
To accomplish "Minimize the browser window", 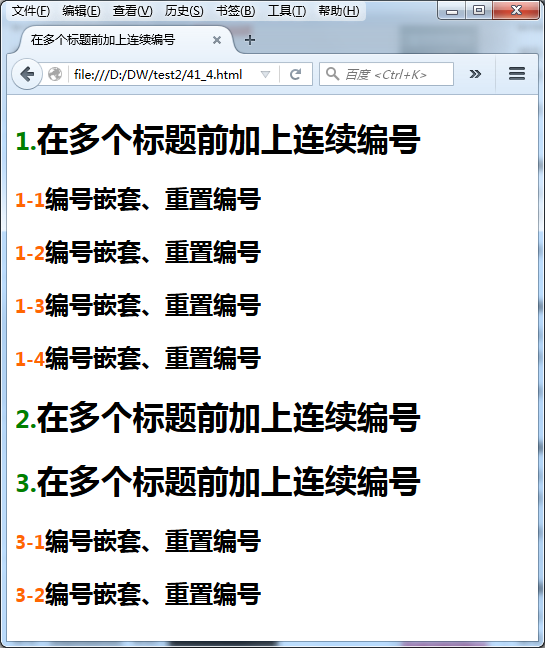I will [452, 11].
